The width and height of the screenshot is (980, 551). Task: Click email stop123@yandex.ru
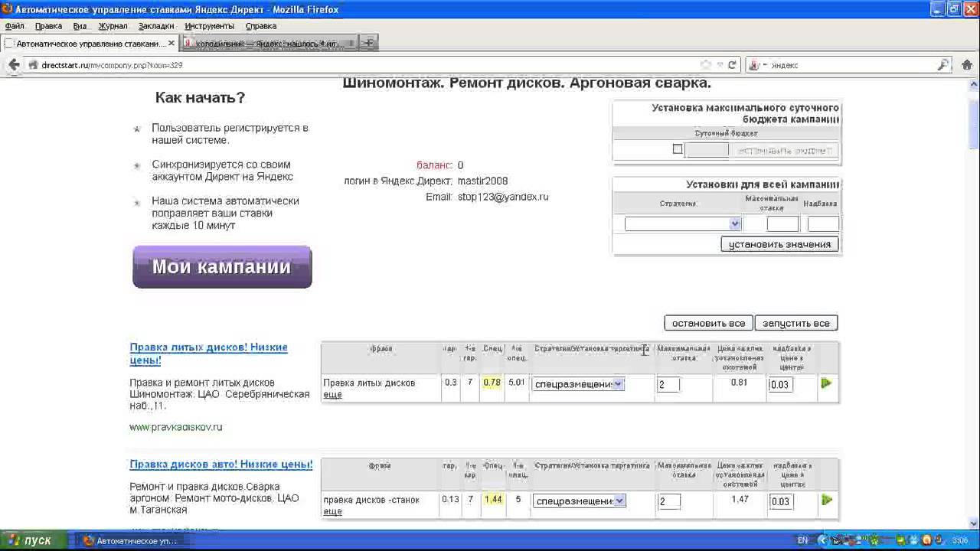tap(503, 197)
